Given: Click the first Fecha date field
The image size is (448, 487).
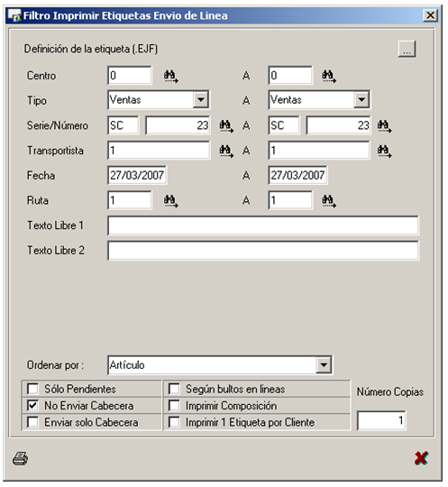Looking at the screenshot, I should 137,176.
